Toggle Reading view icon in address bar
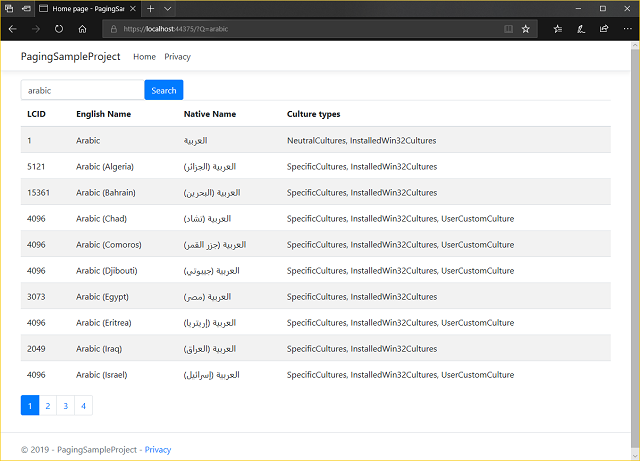Image resolution: width=640 pixels, height=461 pixels. pyautogui.click(x=508, y=29)
